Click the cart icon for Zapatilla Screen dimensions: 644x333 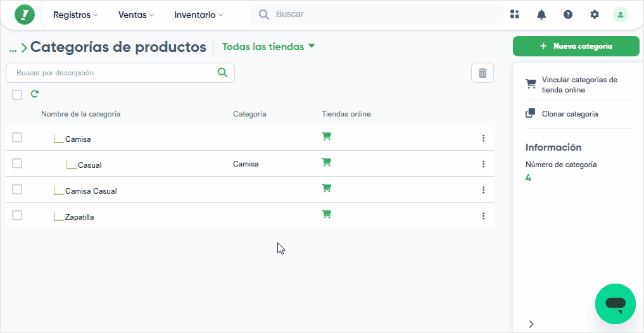327,214
